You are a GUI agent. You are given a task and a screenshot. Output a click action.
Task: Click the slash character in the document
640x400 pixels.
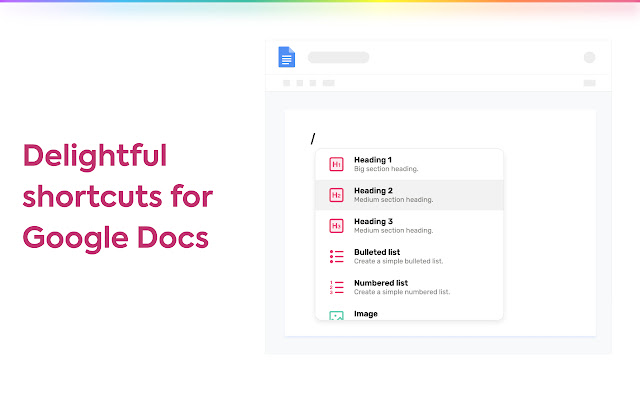(x=313, y=138)
